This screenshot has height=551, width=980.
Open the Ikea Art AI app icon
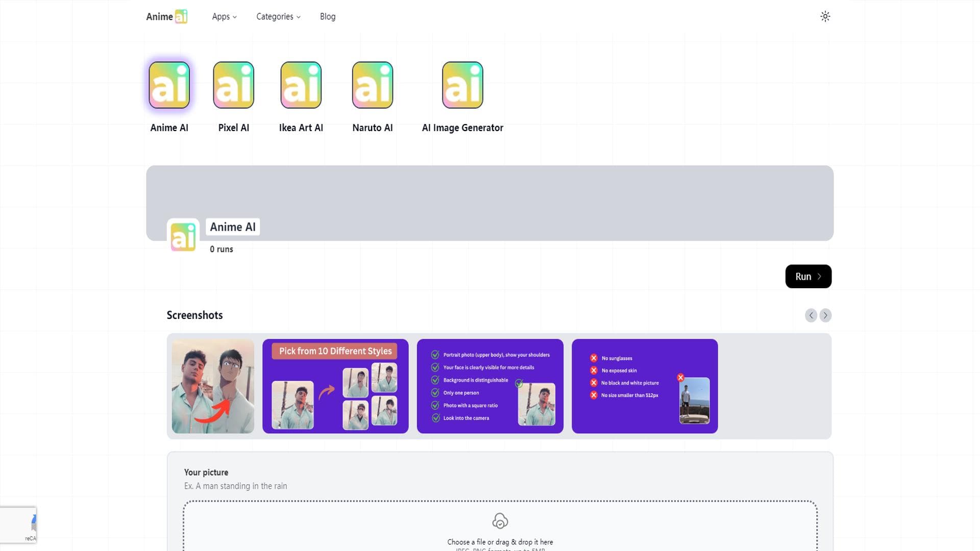[301, 85]
